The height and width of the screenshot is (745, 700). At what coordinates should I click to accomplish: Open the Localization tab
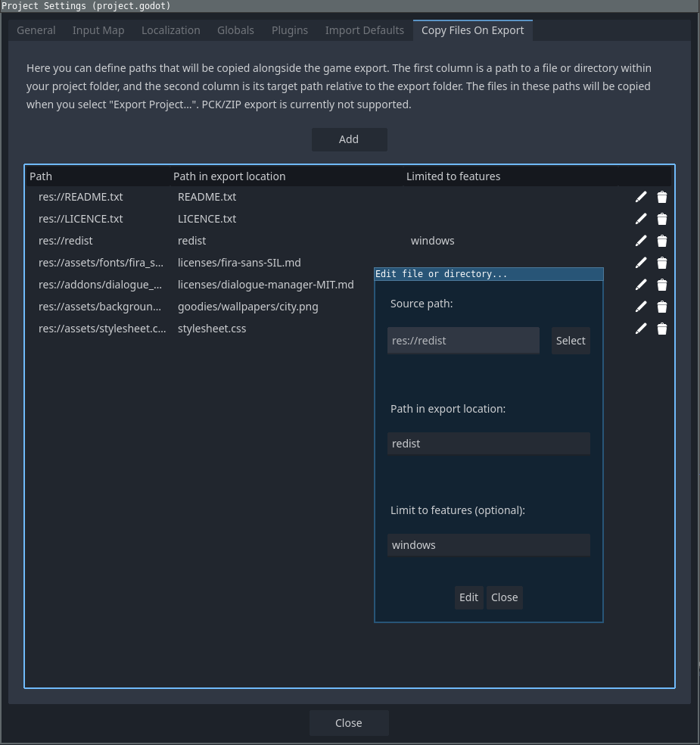[x=171, y=30]
